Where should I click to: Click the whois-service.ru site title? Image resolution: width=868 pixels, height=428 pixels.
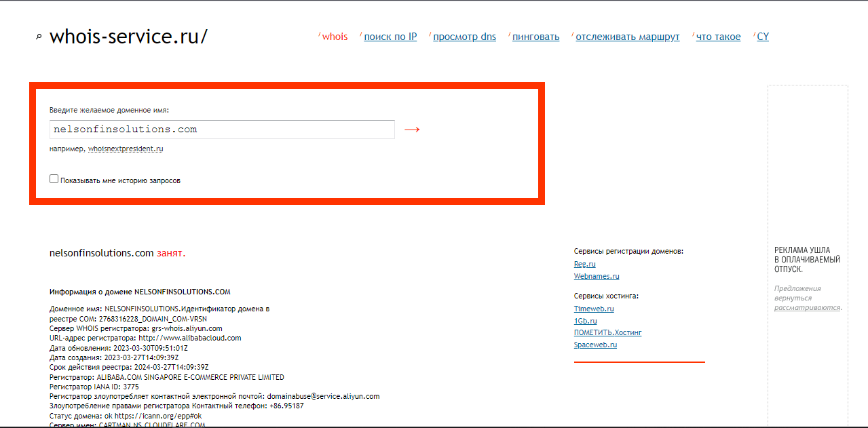(128, 37)
